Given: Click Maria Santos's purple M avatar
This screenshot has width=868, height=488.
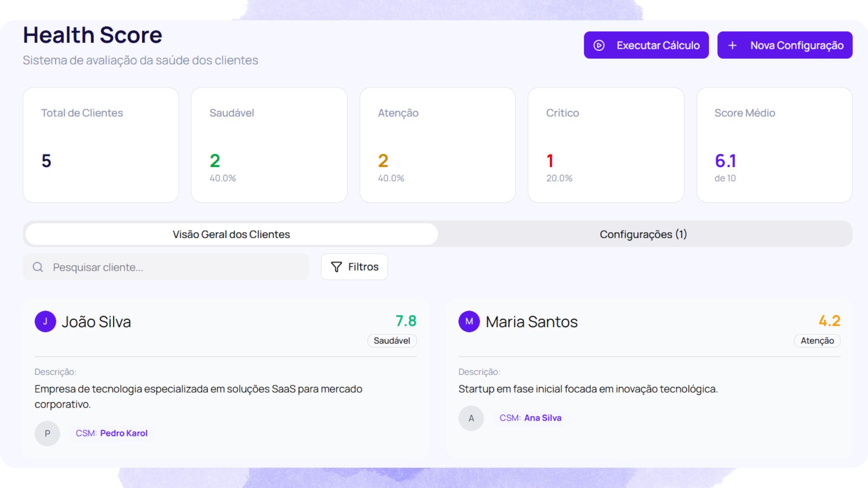Looking at the screenshot, I should [x=469, y=321].
